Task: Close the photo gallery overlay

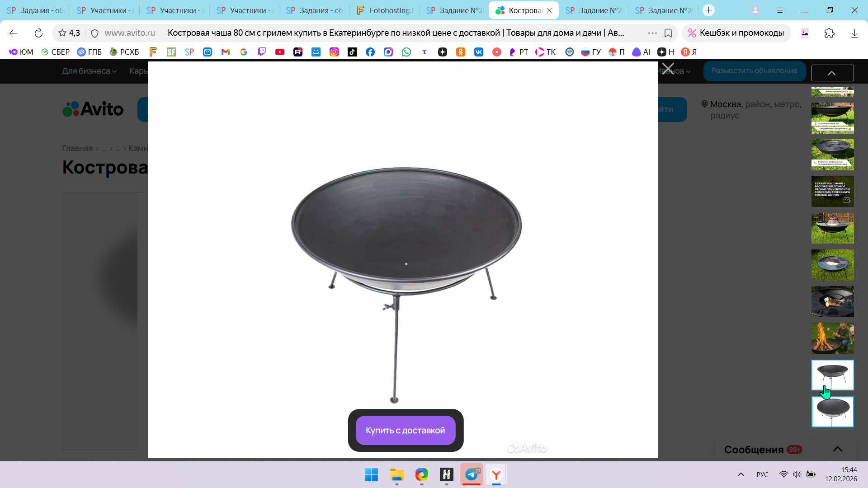Action: [x=668, y=69]
